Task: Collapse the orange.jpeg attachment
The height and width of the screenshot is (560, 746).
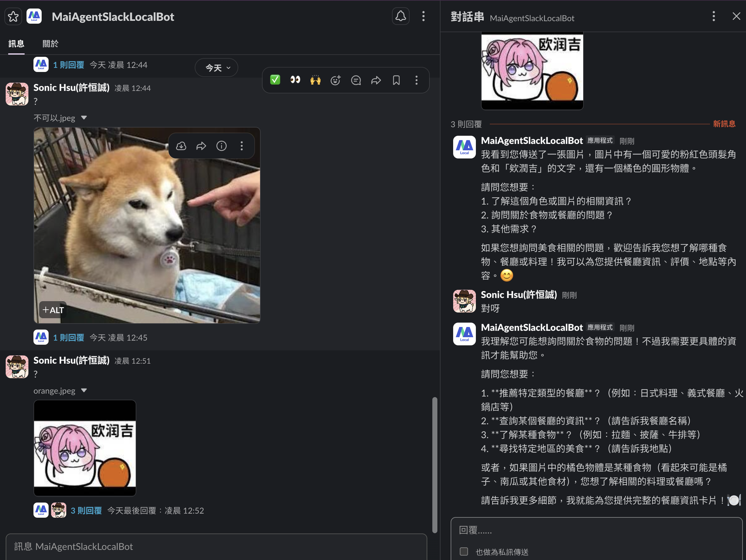Action: coord(84,390)
